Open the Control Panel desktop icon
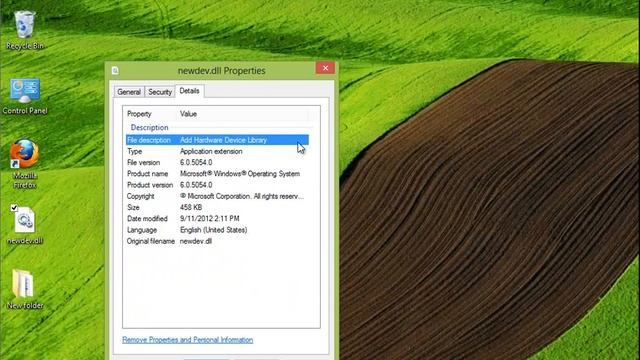This screenshot has height=360, width=640. point(24,96)
